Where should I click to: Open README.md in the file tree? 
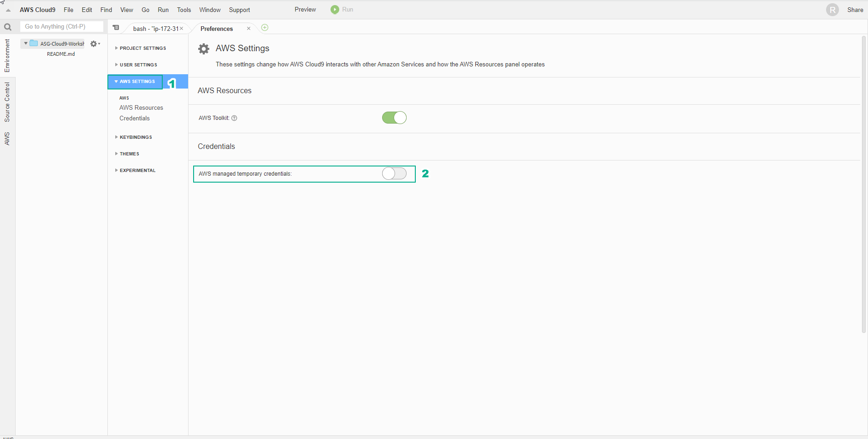61,54
